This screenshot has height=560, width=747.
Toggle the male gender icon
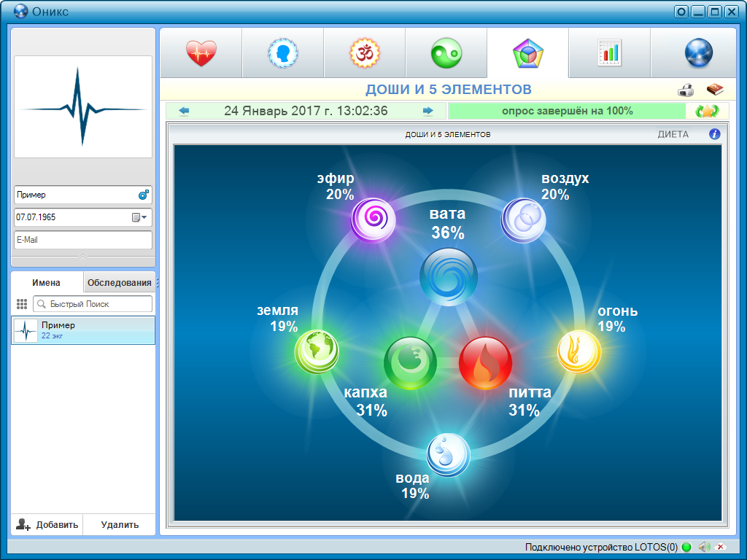click(144, 195)
